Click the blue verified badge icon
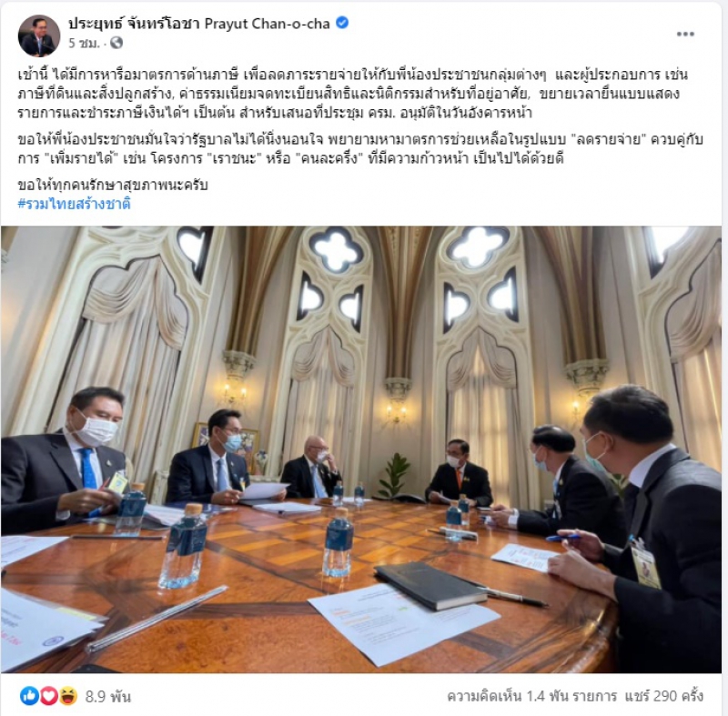 point(342,23)
